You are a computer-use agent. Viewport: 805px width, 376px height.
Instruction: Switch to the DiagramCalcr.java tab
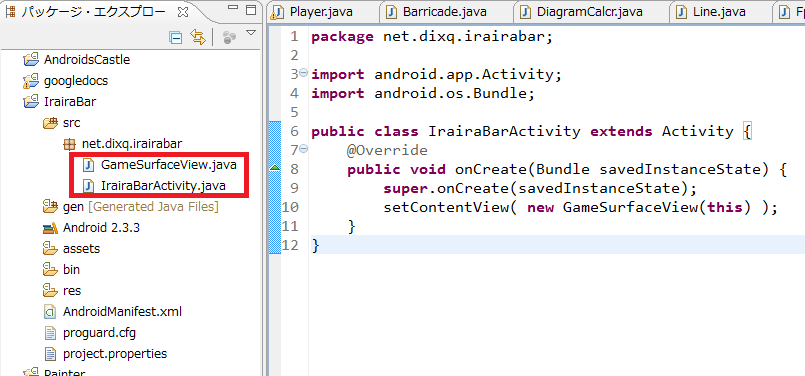point(581,11)
